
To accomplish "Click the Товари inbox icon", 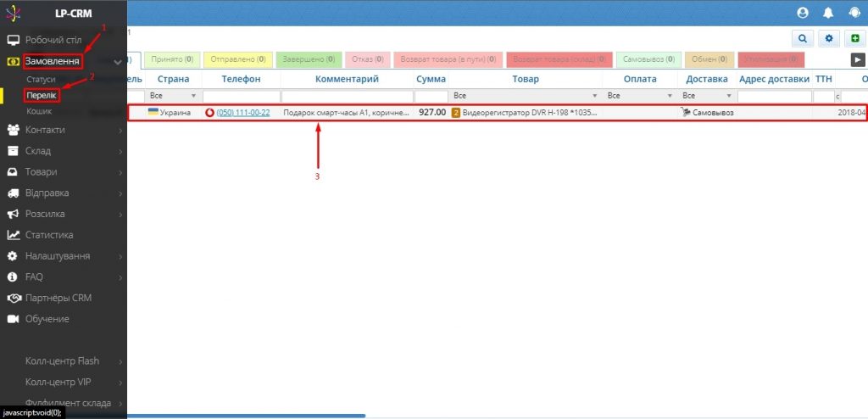I will click(x=14, y=172).
